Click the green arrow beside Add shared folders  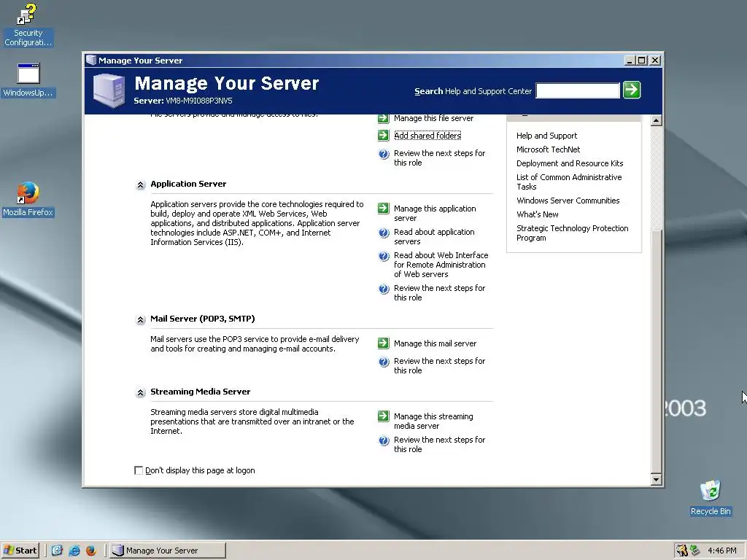pyautogui.click(x=383, y=136)
